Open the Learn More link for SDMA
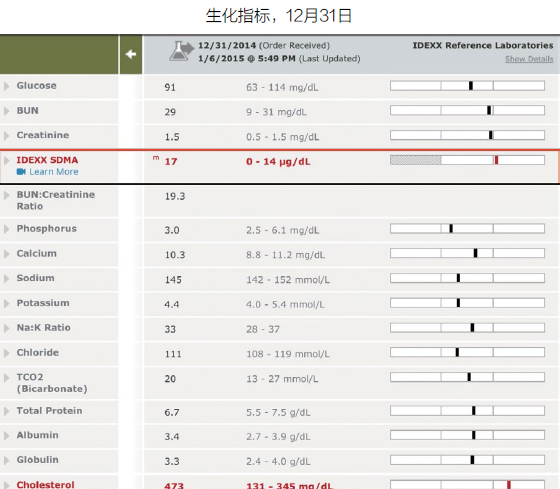This screenshot has width=560, height=489. [x=54, y=172]
